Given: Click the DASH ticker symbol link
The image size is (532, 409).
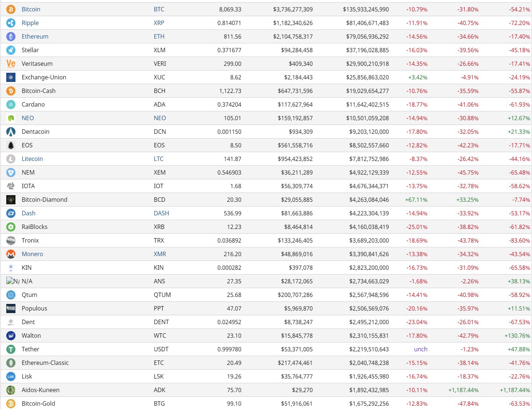Looking at the screenshot, I should pos(161,213).
